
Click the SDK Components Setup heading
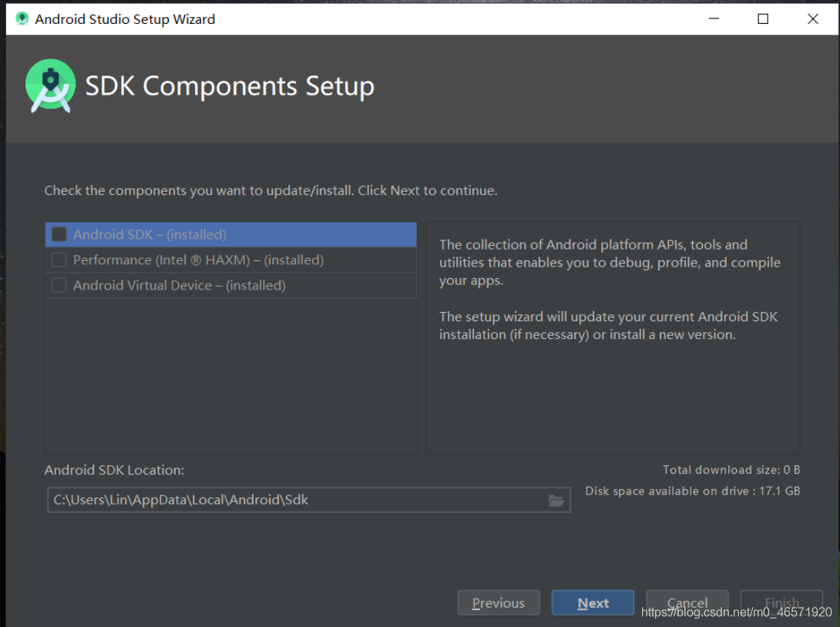[230, 85]
